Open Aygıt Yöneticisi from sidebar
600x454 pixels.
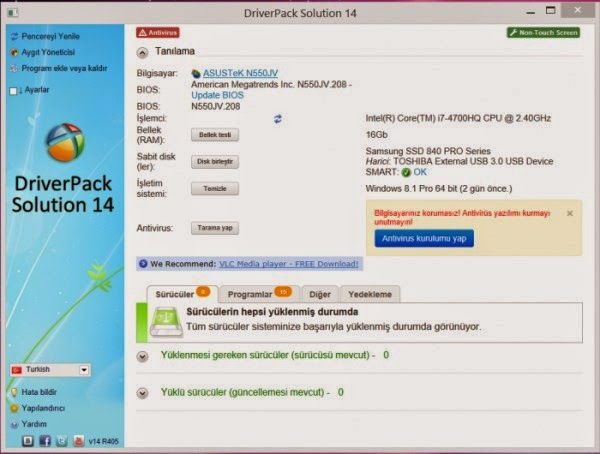48,52
